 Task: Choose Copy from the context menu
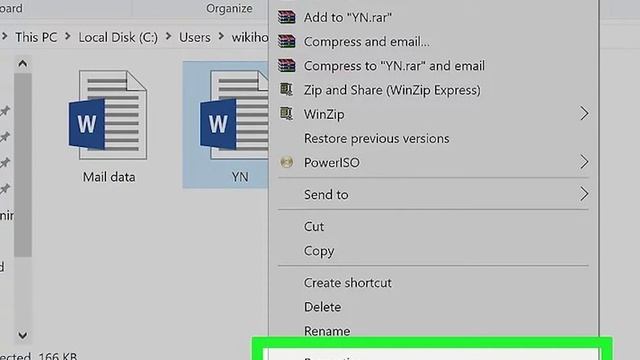(x=433, y=251)
